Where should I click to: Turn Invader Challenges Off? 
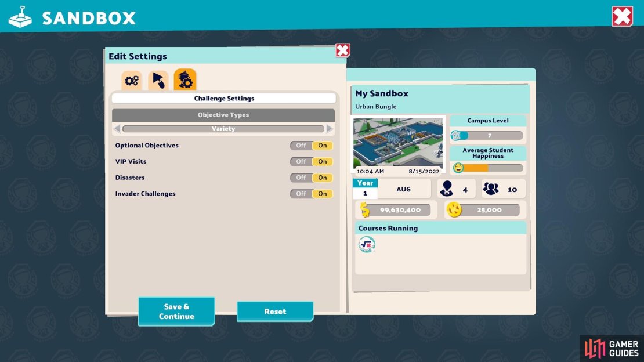[301, 194]
